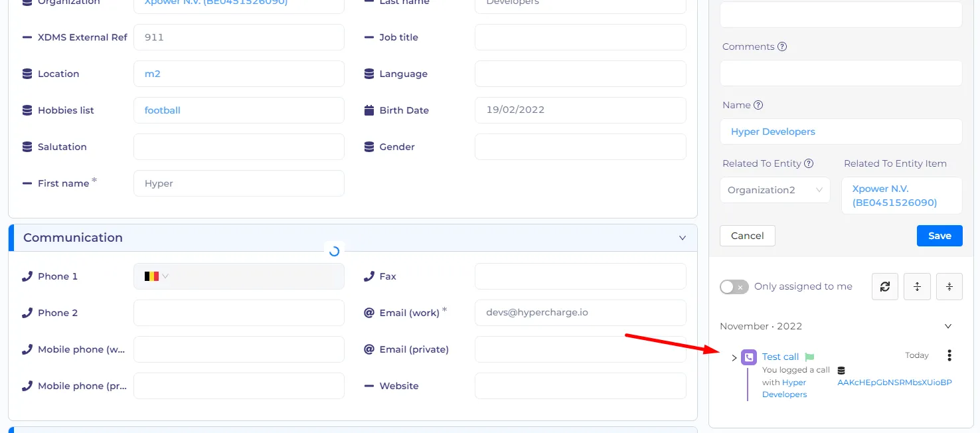Click the phone icon beside Phone 2
Screen dimensions: 980x433
coord(27,313)
